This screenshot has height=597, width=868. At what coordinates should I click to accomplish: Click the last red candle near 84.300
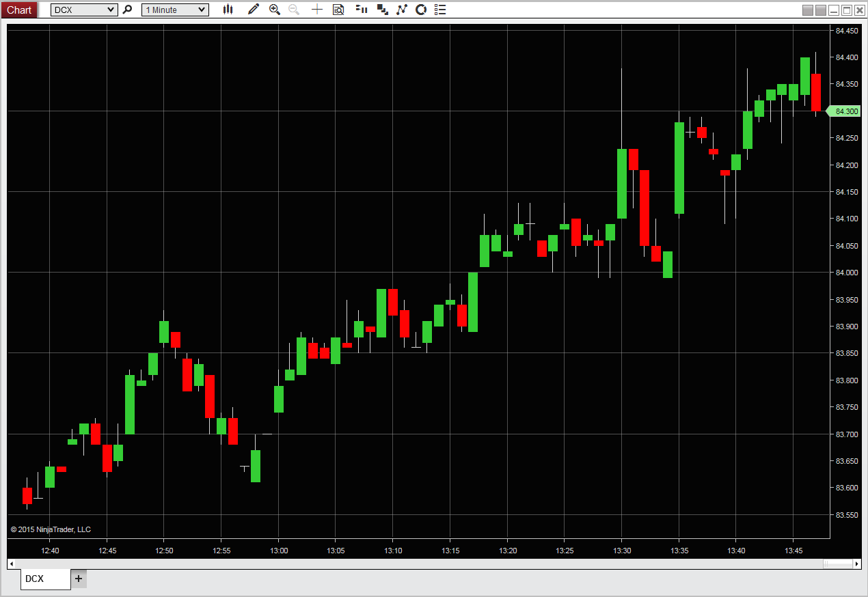pyautogui.click(x=816, y=92)
